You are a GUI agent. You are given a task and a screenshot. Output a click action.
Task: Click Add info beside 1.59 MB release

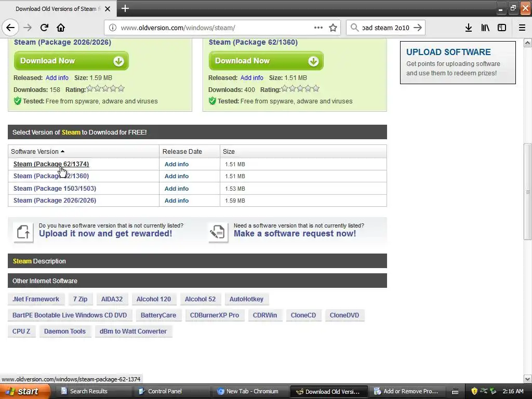tap(57, 78)
